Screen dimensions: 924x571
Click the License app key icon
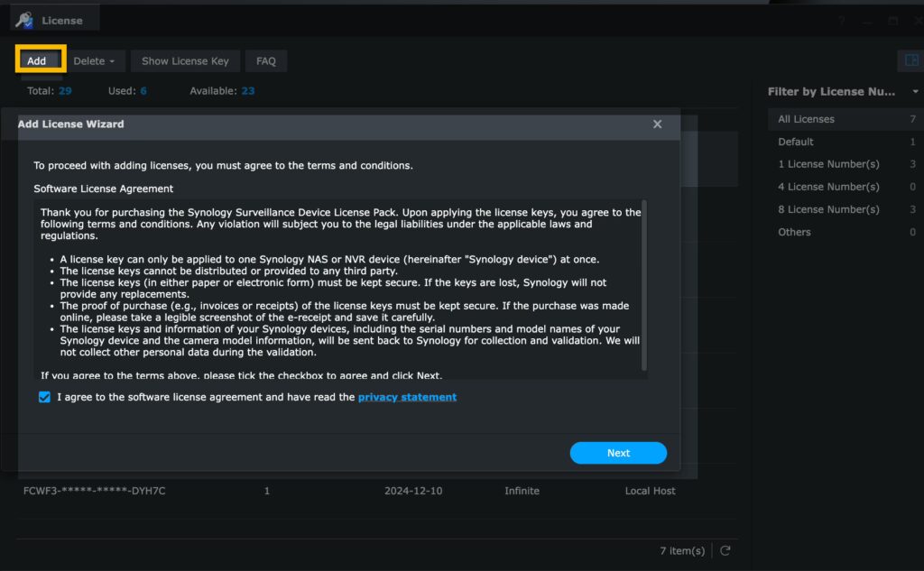pyautogui.click(x=24, y=20)
